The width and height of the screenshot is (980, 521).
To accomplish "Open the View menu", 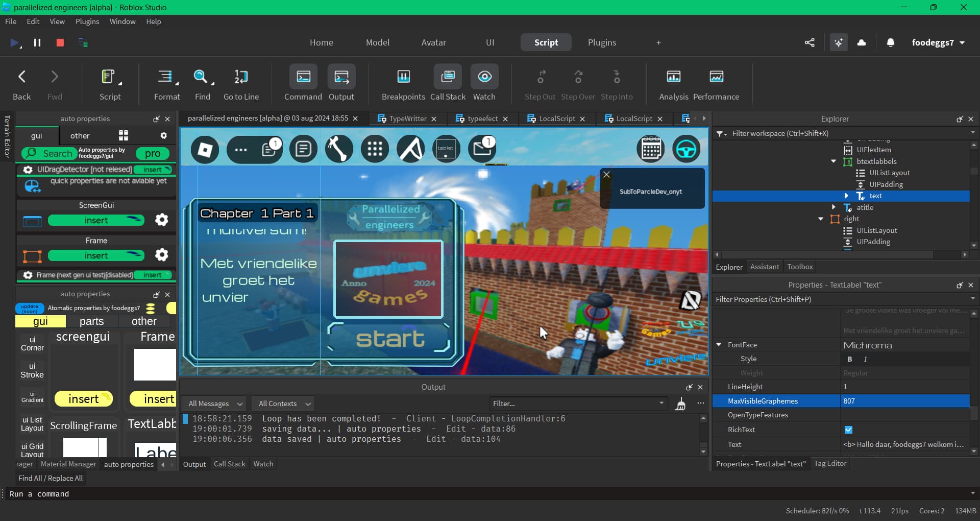I will (57, 21).
